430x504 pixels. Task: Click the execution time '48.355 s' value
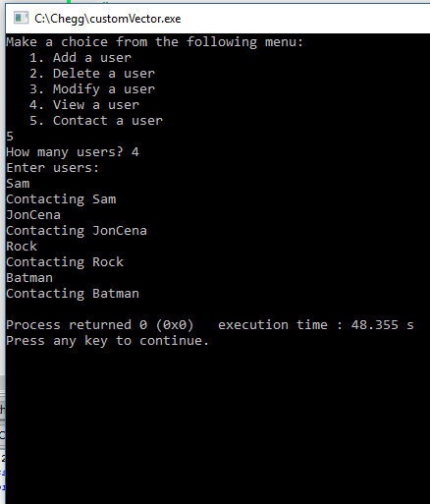(x=383, y=325)
